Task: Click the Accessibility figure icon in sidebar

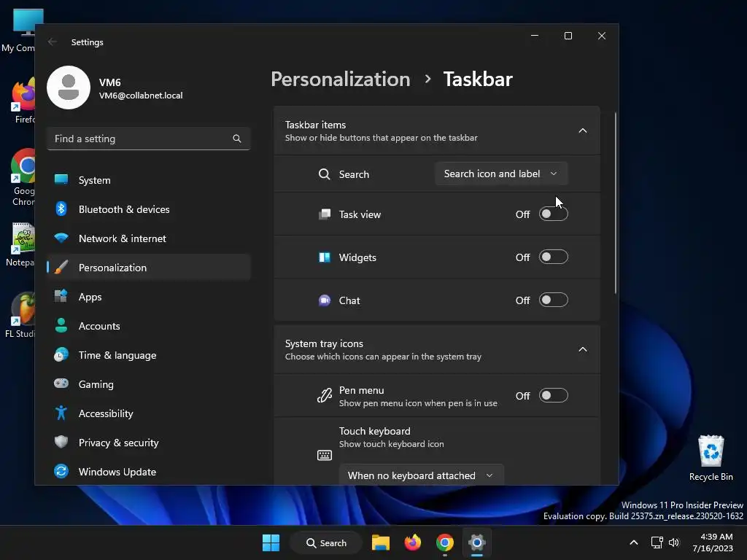Action: point(61,413)
